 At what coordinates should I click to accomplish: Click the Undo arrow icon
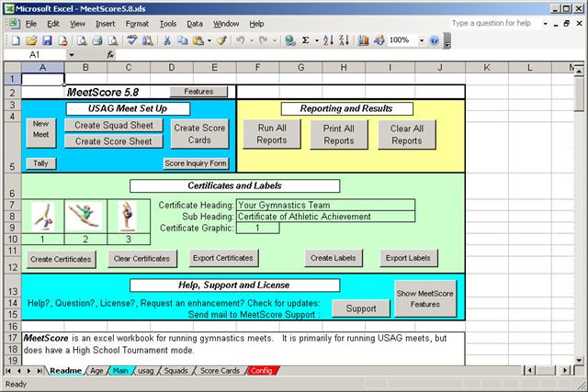241,40
